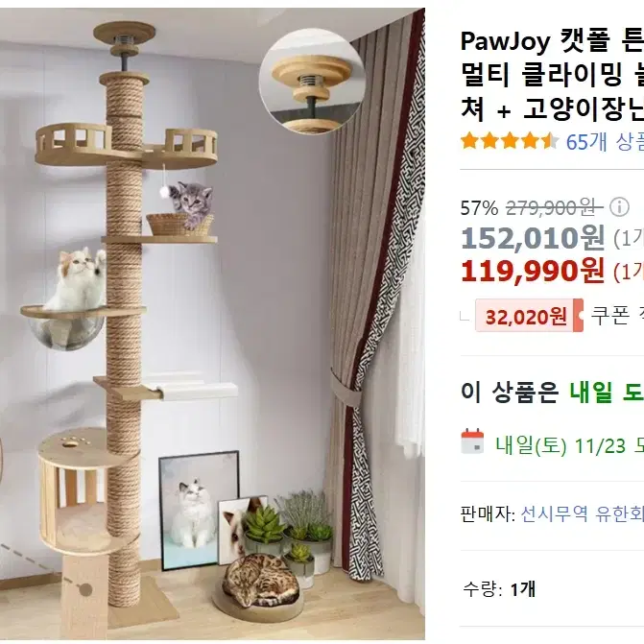
Task: Click the framed white cat picture
Action: click(200, 510)
